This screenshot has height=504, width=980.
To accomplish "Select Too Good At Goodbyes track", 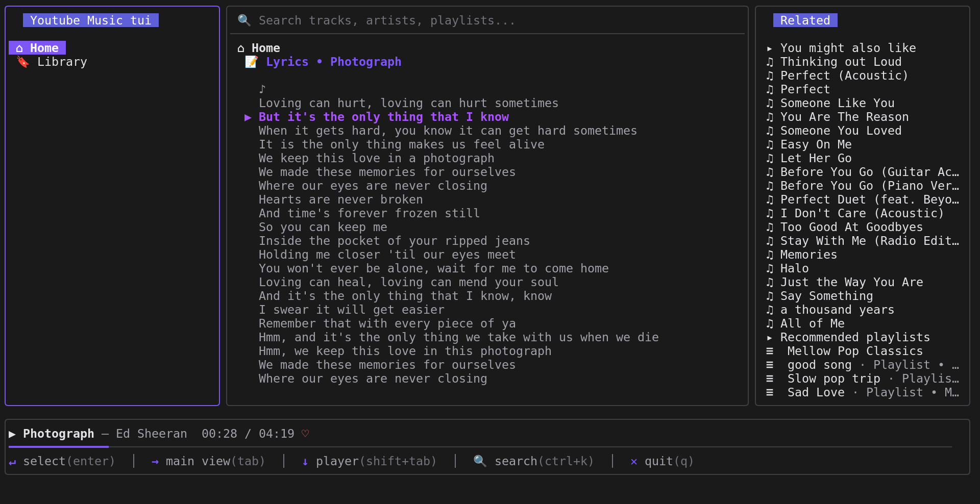I will pyautogui.click(x=851, y=227).
